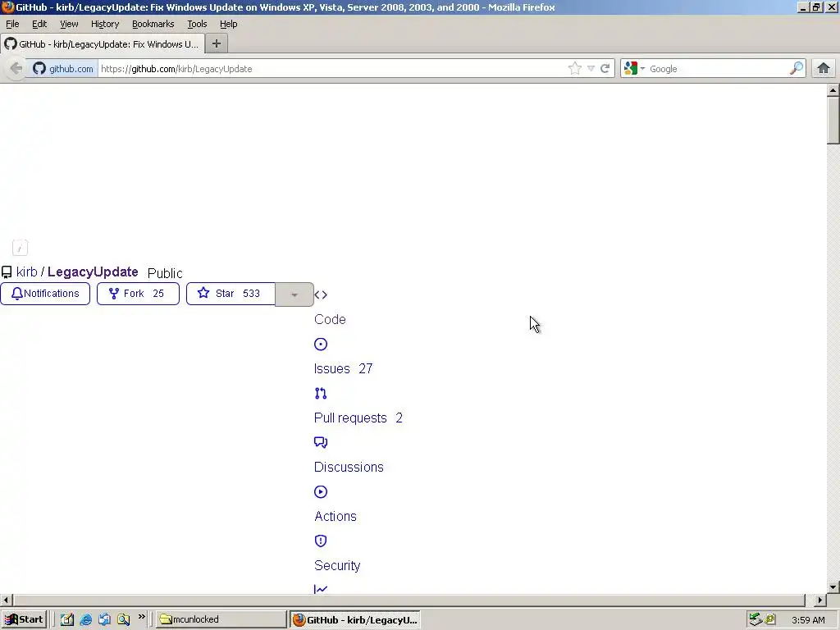Click the slash search shortcut box
This screenshot has width=840, height=630.
20,248
